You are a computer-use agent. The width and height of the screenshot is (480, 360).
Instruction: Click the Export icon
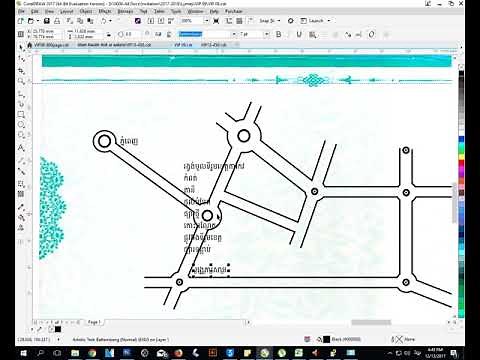click(x=161, y=21)
